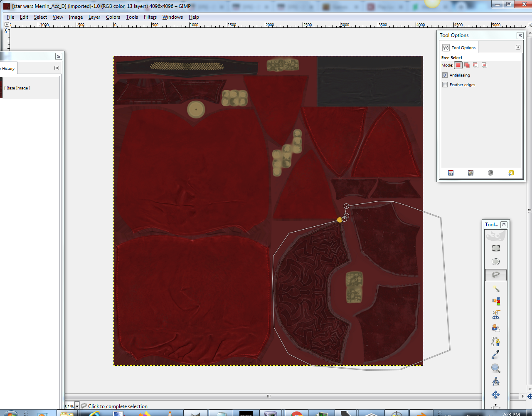The image size is (532, 416).
Task: Enable the Feather edges checkbox
Action: (445, 85)
